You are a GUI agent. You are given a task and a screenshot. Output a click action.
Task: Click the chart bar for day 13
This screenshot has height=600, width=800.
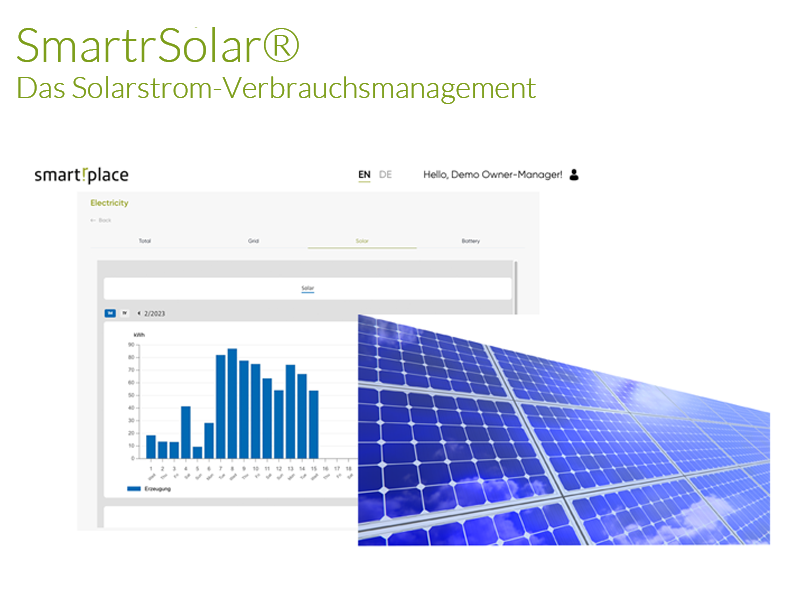coord(290,412)
